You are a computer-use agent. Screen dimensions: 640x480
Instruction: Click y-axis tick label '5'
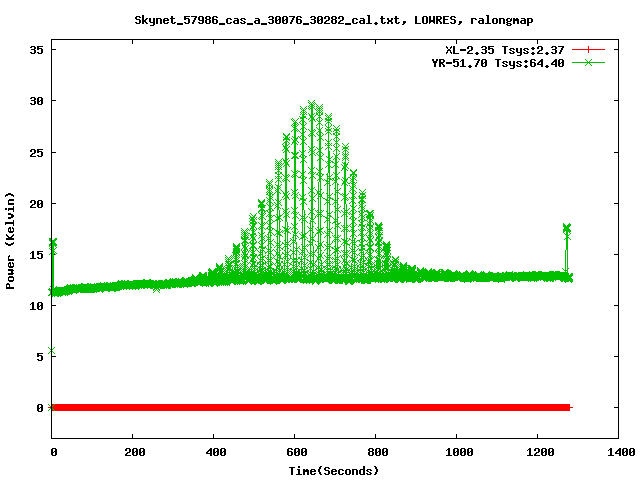[40, 357]
